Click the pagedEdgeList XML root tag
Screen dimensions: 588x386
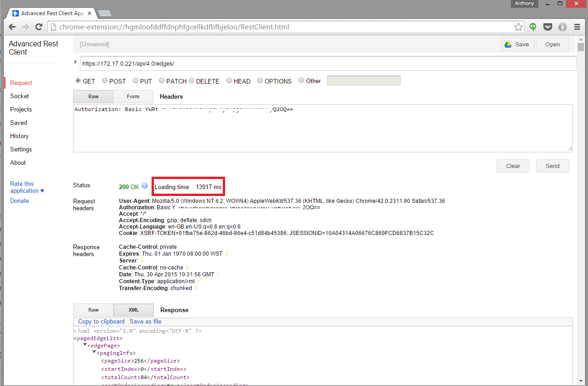click(x=98, y=338)
